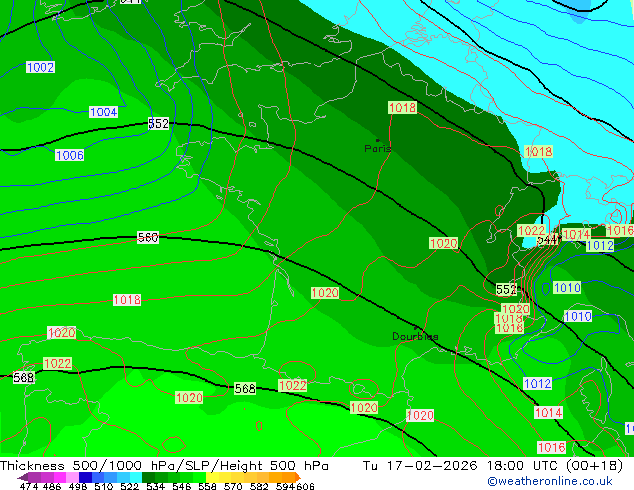Click the 1022 label right of the 568 contour label
The width and height of the screenshot is (634, 490).
click(292, 385)
